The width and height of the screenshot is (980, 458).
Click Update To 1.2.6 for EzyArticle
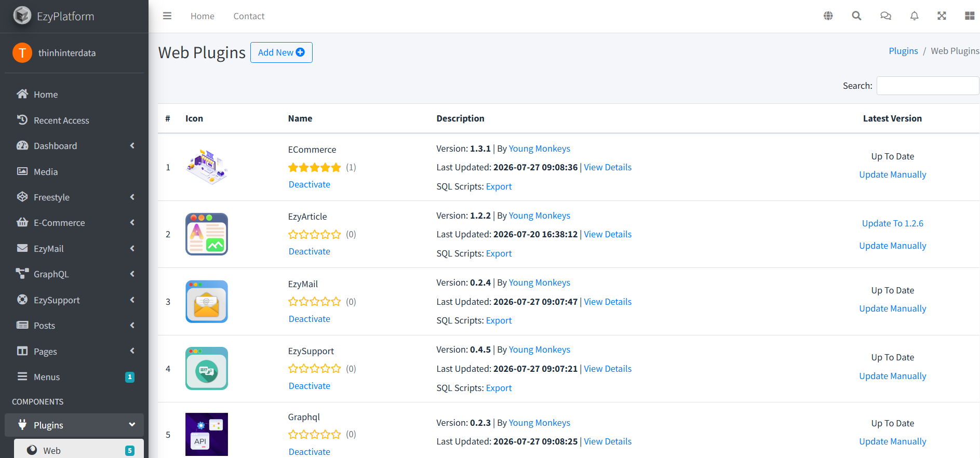pos(893,223)
